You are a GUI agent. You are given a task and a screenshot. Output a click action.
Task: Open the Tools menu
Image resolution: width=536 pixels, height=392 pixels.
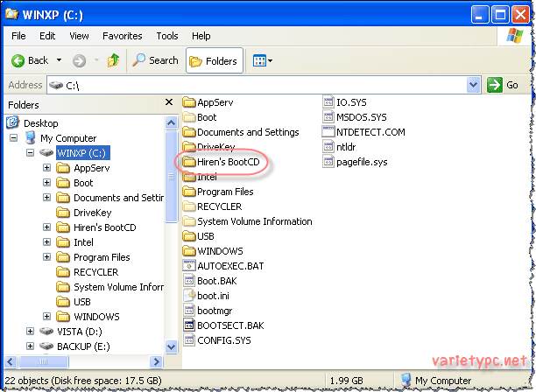point(167,36)
